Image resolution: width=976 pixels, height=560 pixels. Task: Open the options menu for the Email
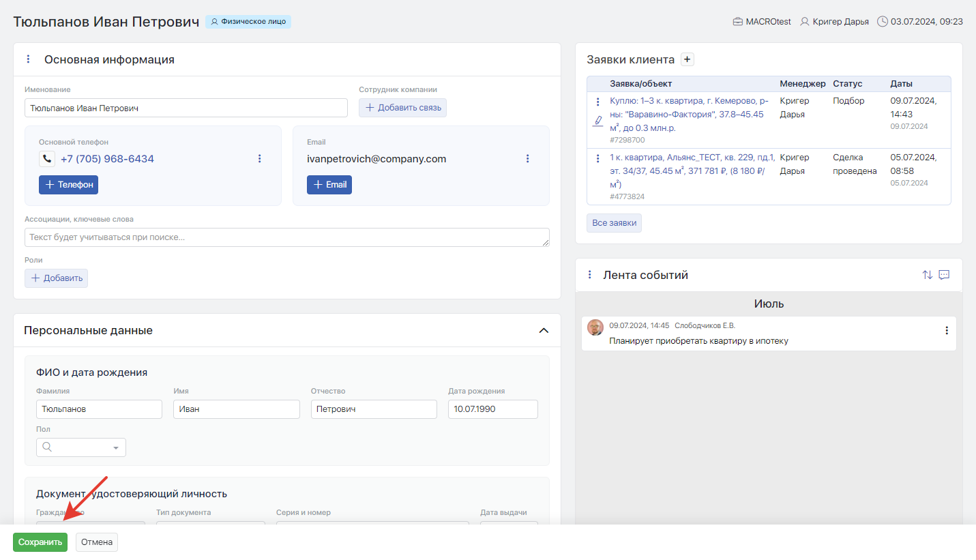pyautogui.click(x=527, y=159)
